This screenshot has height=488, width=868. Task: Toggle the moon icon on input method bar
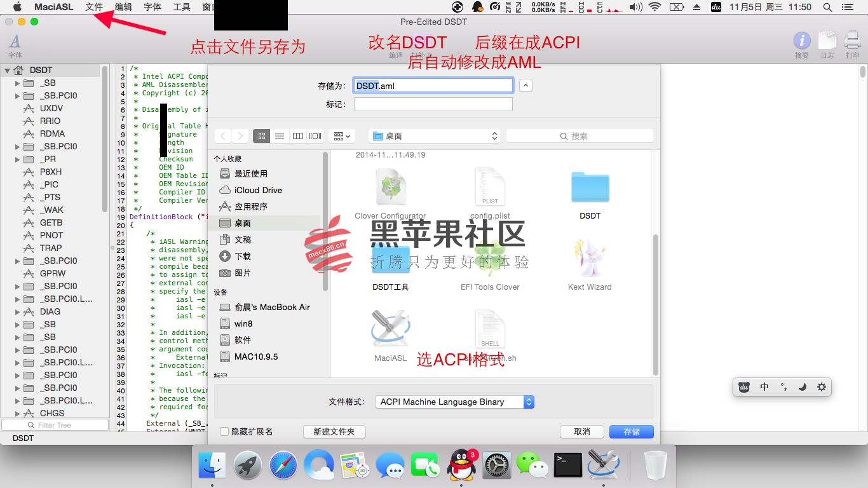tap(803, 386)
